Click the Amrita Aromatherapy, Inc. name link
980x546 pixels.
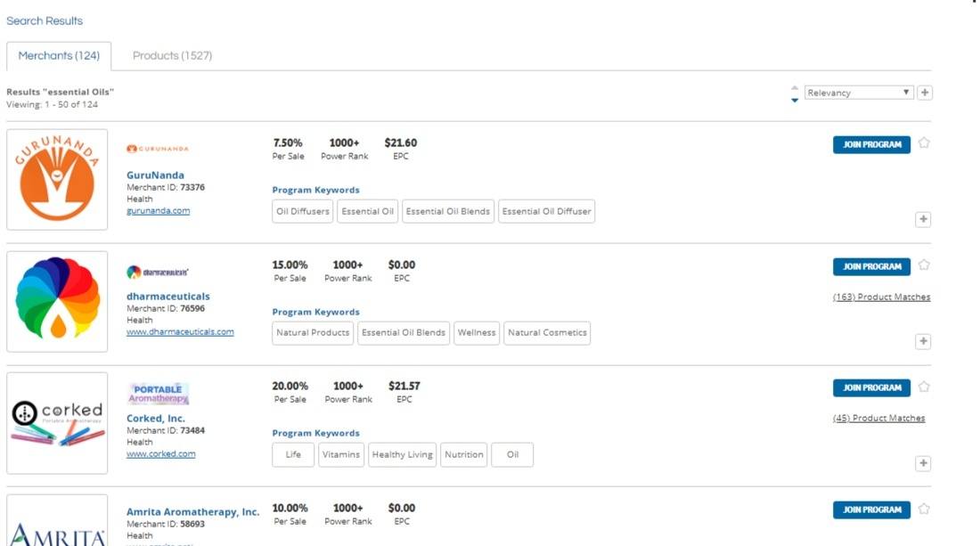[192, 511]
